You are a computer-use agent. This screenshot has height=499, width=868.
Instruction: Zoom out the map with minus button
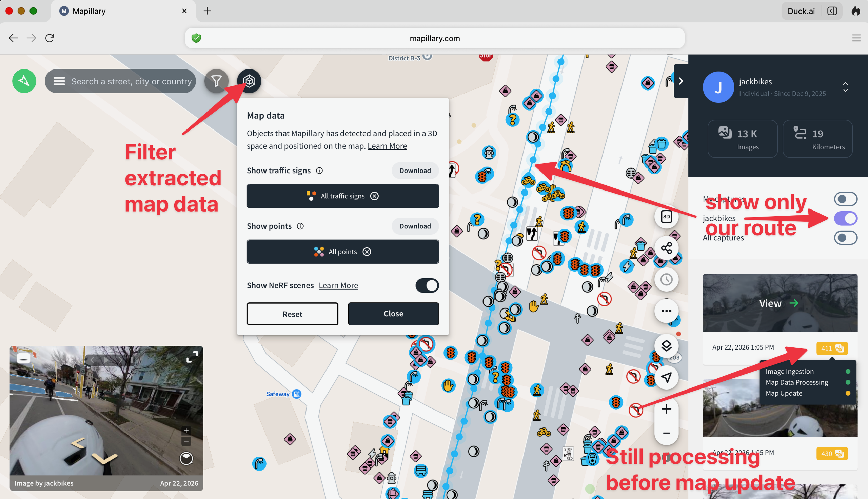pyautogui.click(x=666, y=433)
